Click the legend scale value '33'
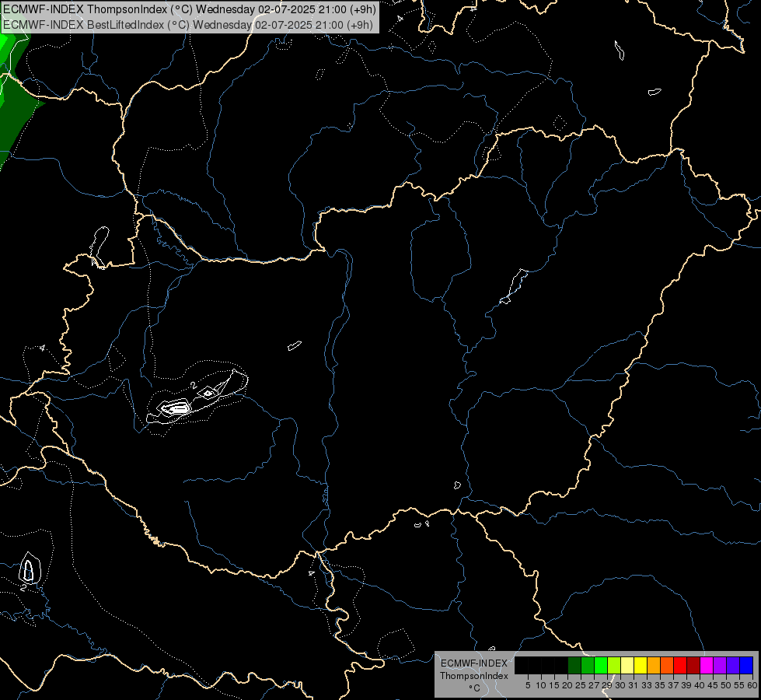The image size is (761, 700). click(647, 685)
